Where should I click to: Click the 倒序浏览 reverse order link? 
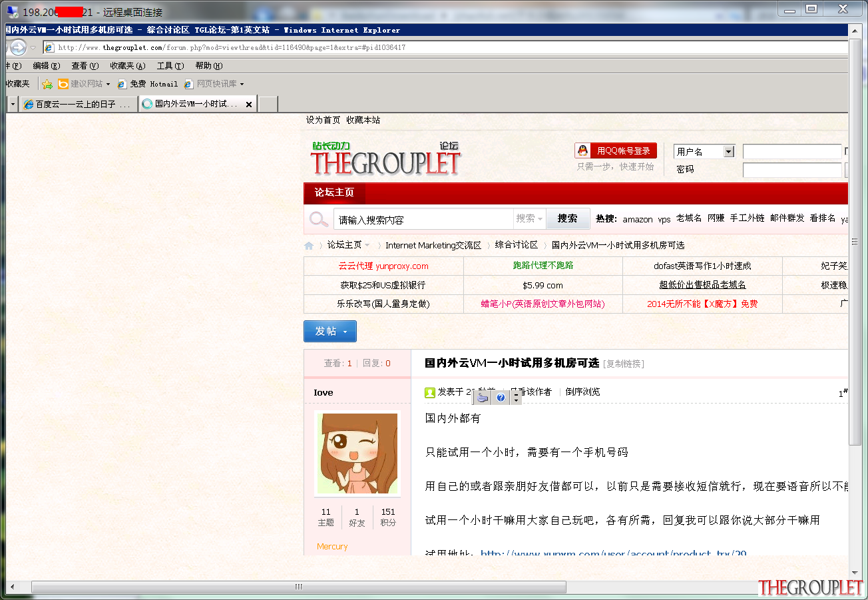point(583,392)
